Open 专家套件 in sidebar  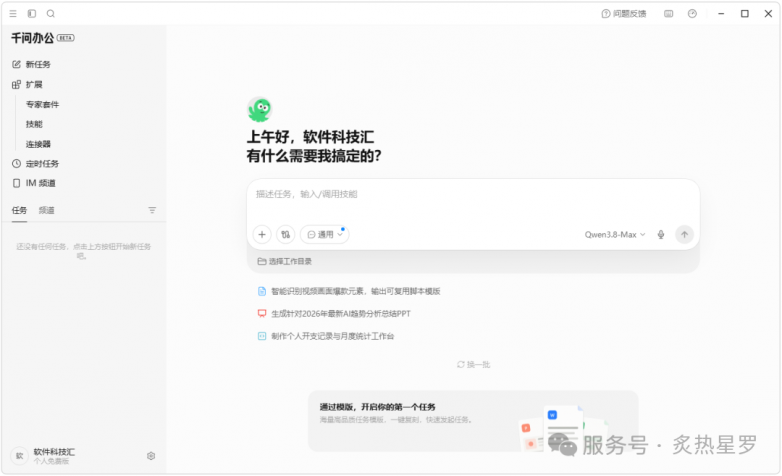click(x=42, y=104)
